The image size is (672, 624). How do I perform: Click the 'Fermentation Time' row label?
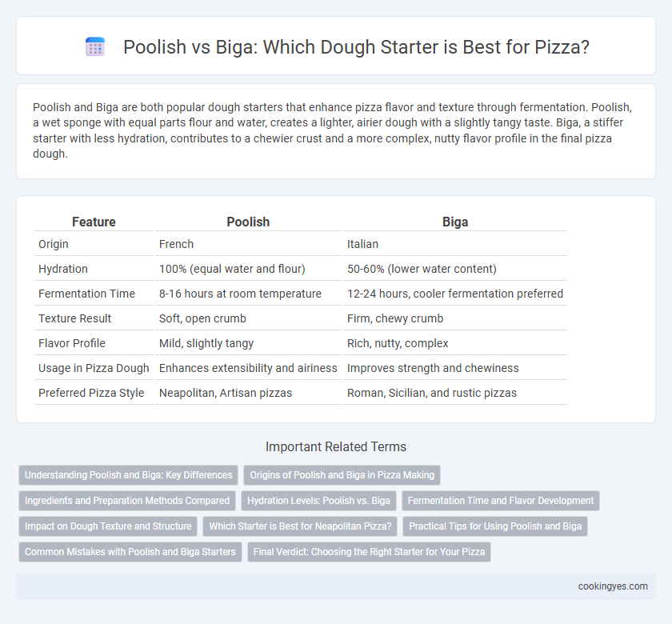(86, 294)
